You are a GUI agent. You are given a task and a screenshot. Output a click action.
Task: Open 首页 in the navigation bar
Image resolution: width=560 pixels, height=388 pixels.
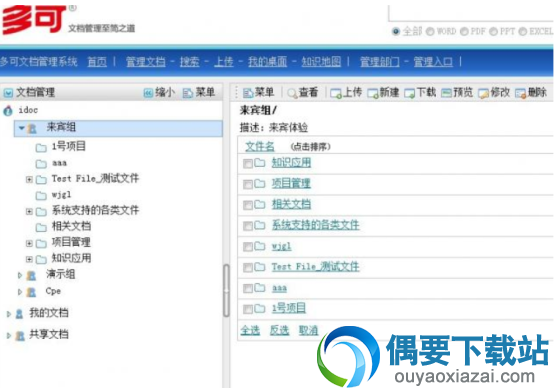tap(97, 62)
